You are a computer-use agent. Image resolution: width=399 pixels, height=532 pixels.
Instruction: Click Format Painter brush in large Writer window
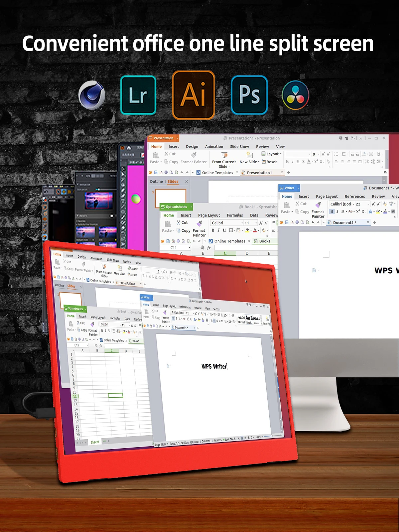point(318,204)
